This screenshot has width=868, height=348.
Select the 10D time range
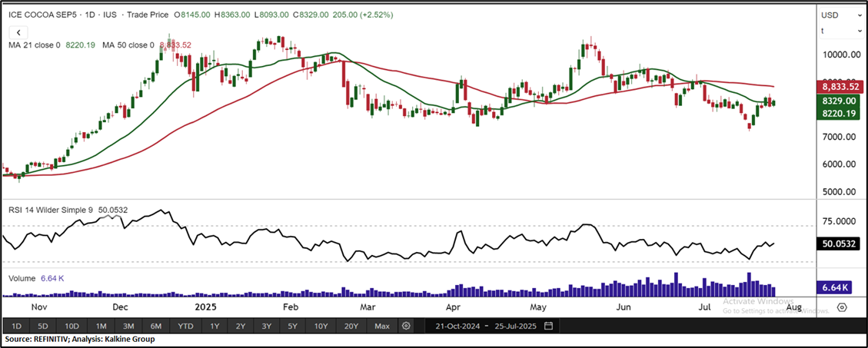point(72,326)
